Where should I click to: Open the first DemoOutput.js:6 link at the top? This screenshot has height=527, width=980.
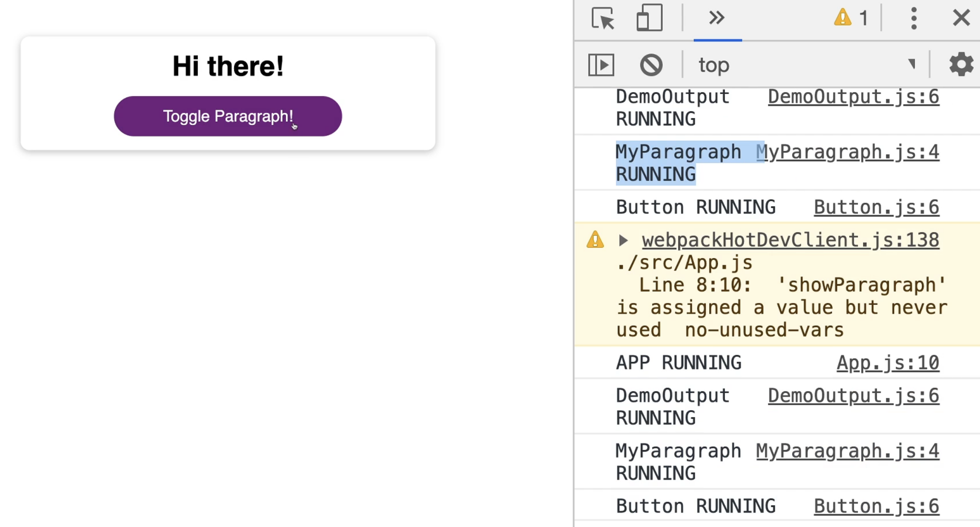click(x=853, y=97)
